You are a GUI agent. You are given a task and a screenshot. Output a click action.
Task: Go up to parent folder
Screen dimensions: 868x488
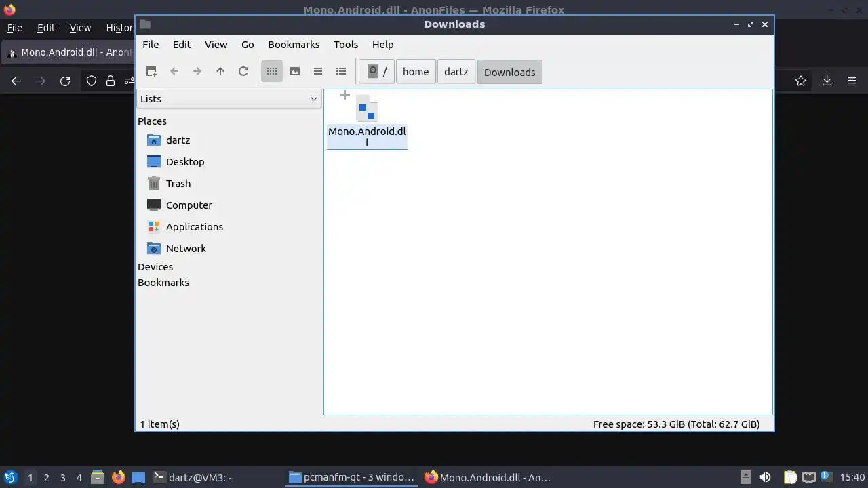[x=220, y=71]
